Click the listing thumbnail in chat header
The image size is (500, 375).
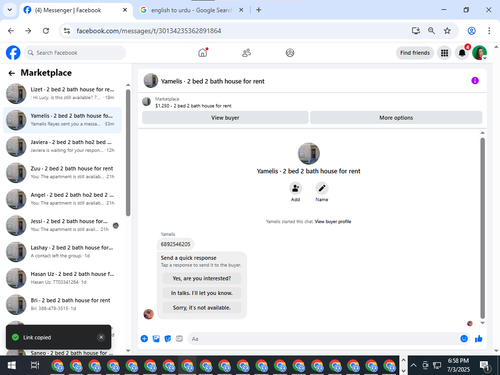coord(146,102)
